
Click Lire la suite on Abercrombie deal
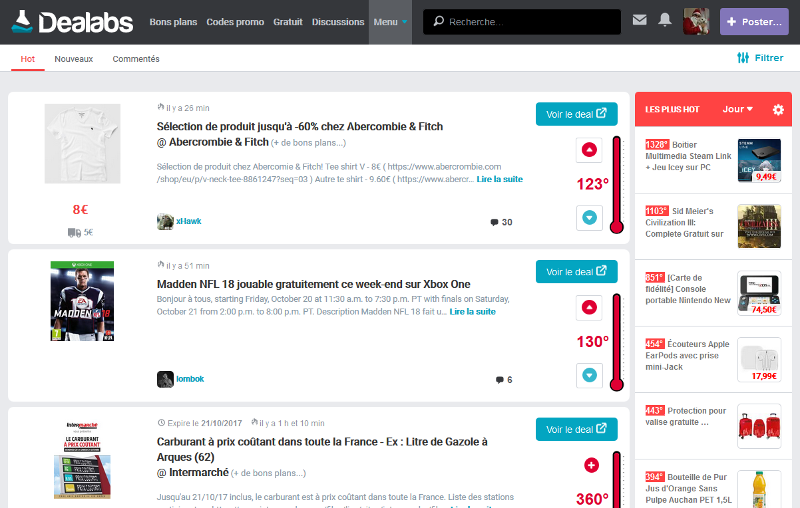(499, 179)
